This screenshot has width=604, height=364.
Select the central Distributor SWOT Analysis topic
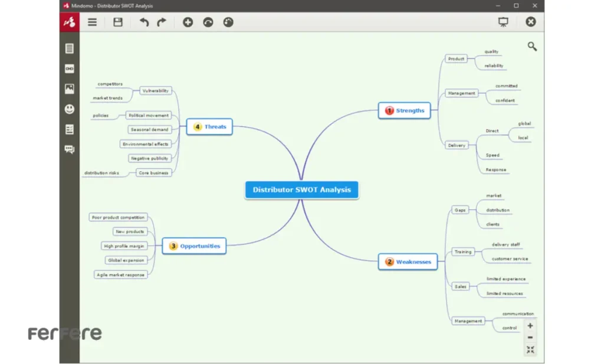(301, 190)
